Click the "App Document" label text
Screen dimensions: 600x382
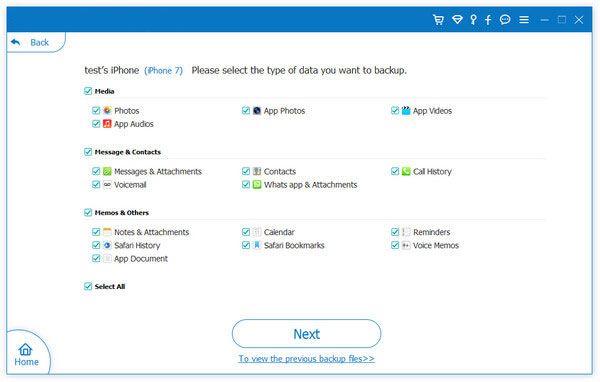coord(141,259)
